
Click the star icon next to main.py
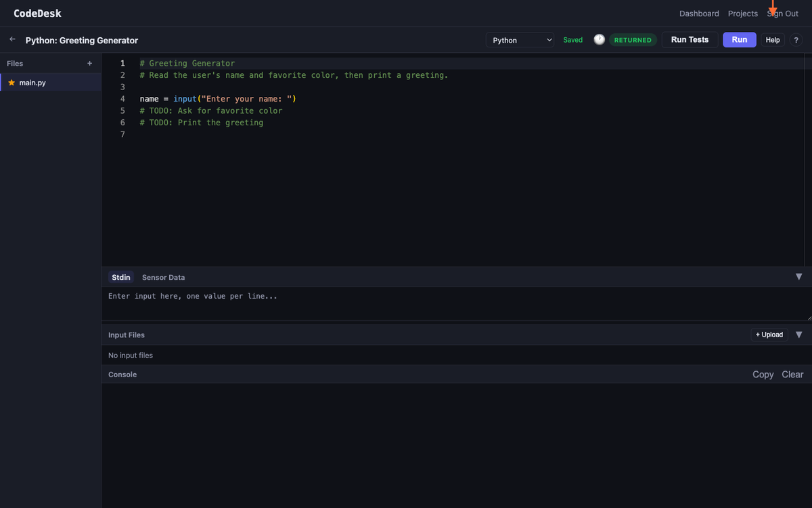pyautogui.click(x=12, y=83)
